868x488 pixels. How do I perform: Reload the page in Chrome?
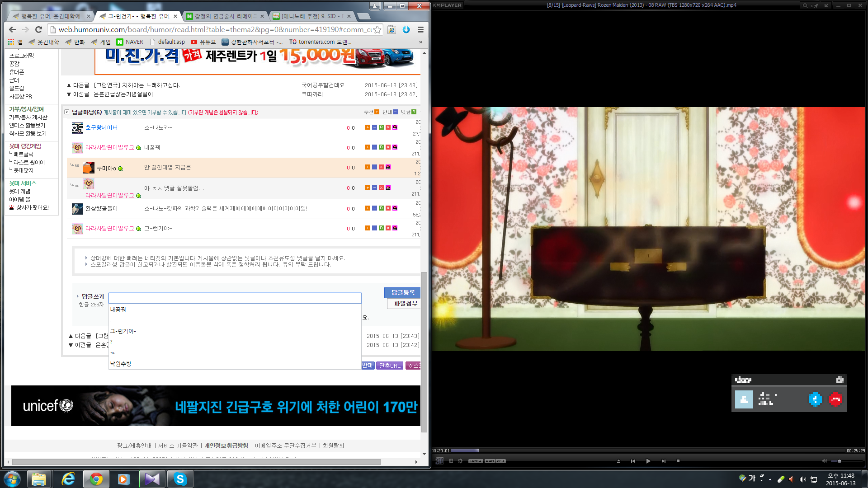pyautogui.click(x=39, y=29)
